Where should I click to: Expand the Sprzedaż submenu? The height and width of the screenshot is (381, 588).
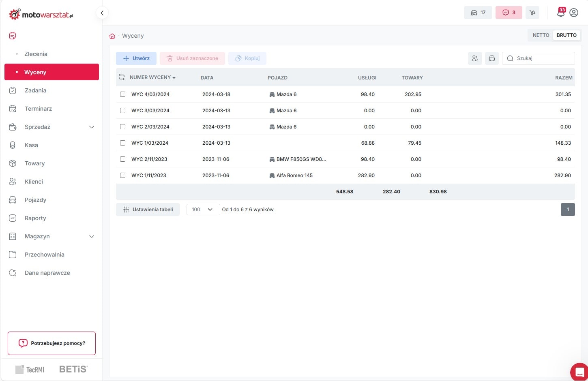coord(92,127)
